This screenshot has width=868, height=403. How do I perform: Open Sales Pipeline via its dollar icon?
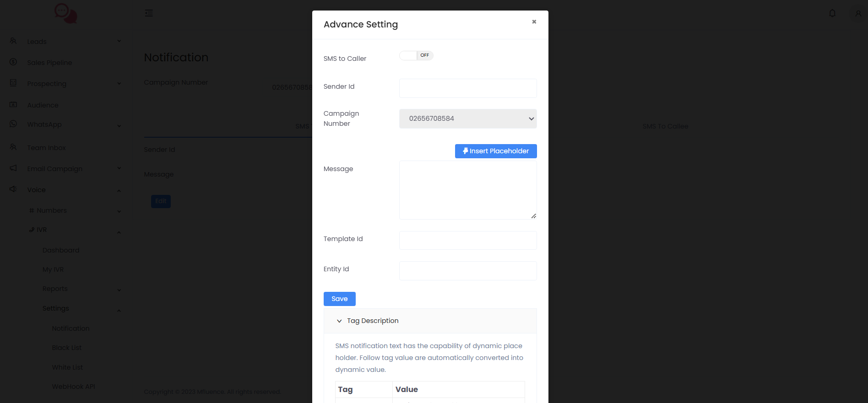tap(13, 62)
